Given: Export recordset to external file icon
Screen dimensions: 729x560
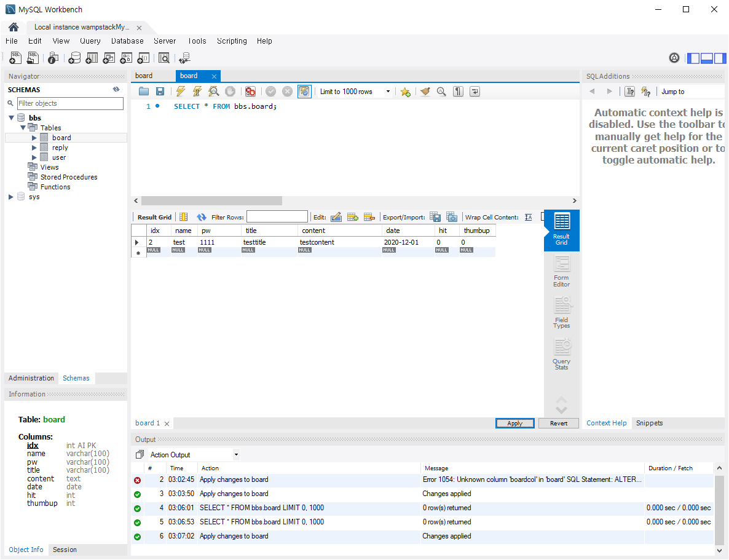Looking at the screenshot, I should tap(435, 217).
